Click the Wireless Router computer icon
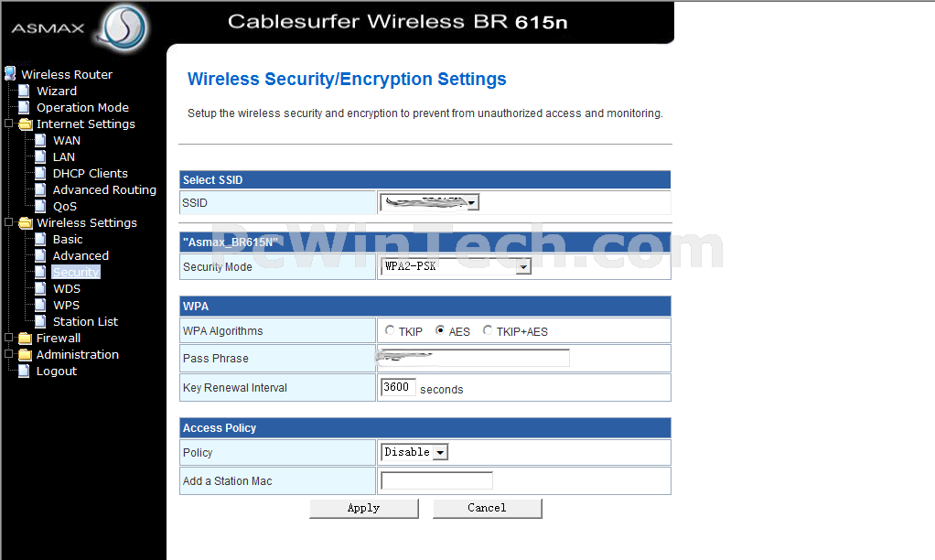 pyautogui.click(x=10, y=74)
